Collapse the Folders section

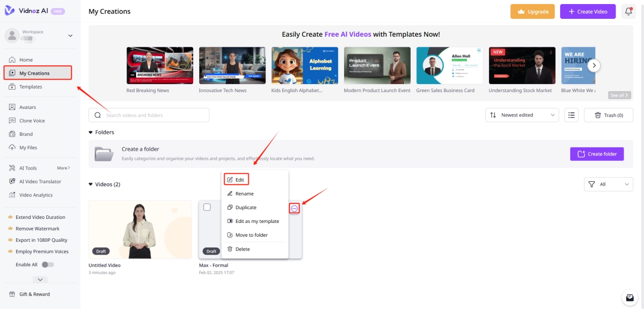[x=91, y=132]
